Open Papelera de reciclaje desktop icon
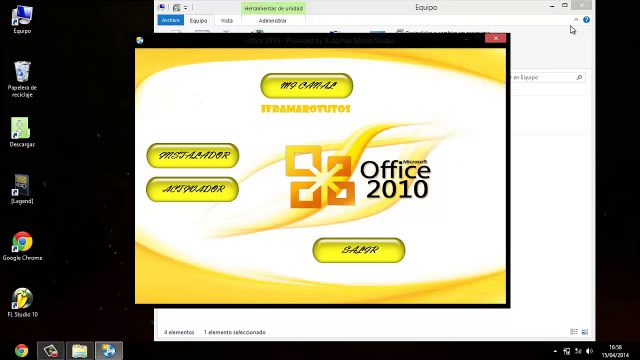Screen dimensions: 640x360 point(22,79)
